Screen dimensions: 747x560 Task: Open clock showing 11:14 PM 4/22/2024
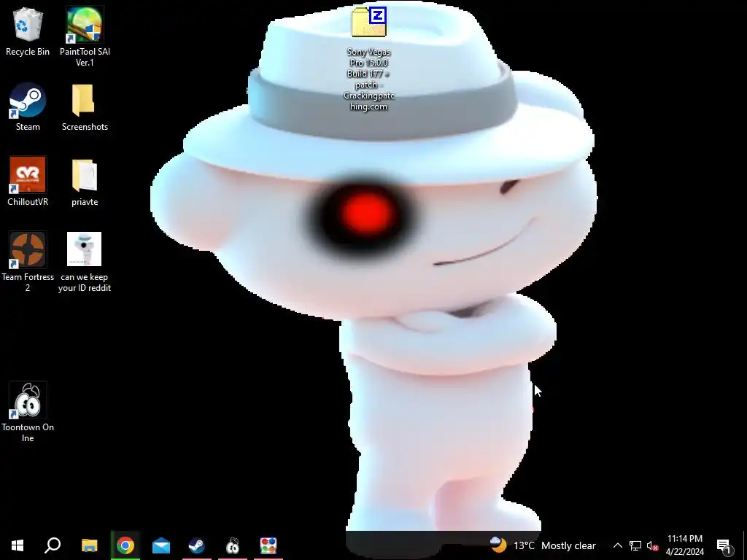point(684,545)
